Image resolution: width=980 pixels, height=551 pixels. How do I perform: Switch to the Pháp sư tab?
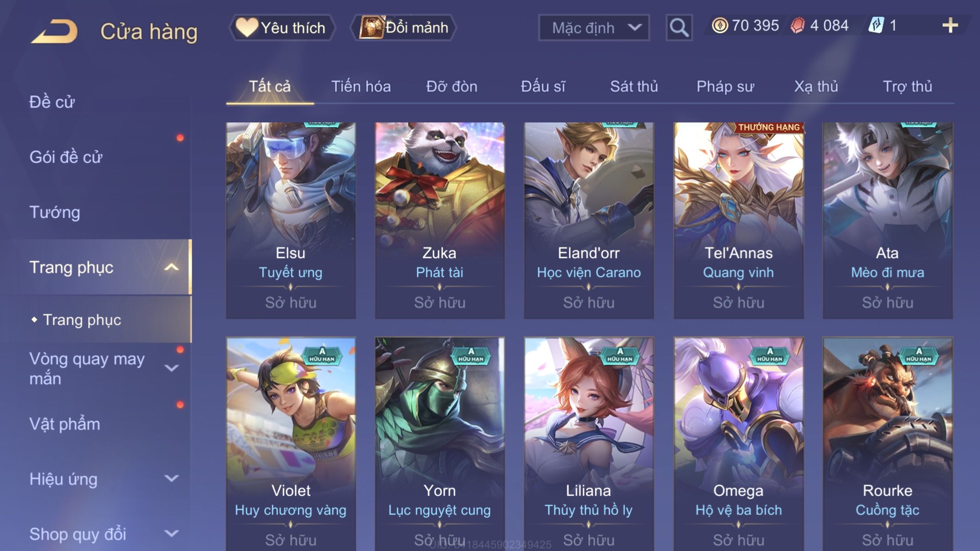725,87
